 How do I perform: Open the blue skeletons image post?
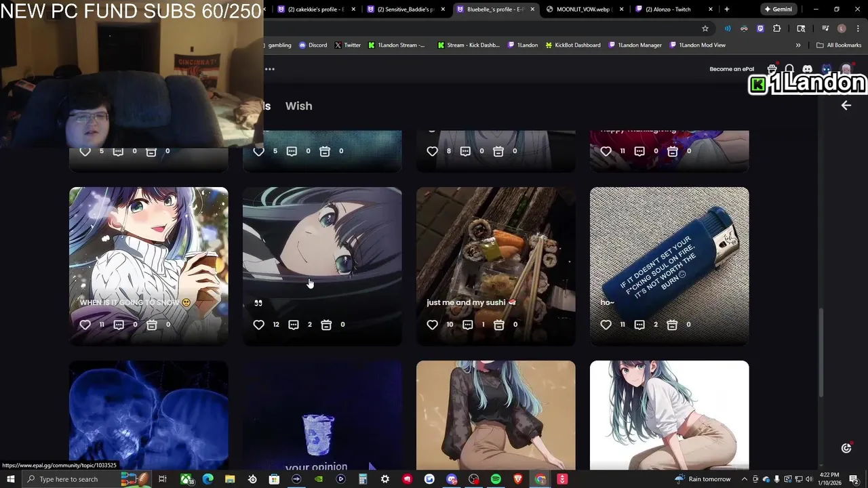pos(149,415)
